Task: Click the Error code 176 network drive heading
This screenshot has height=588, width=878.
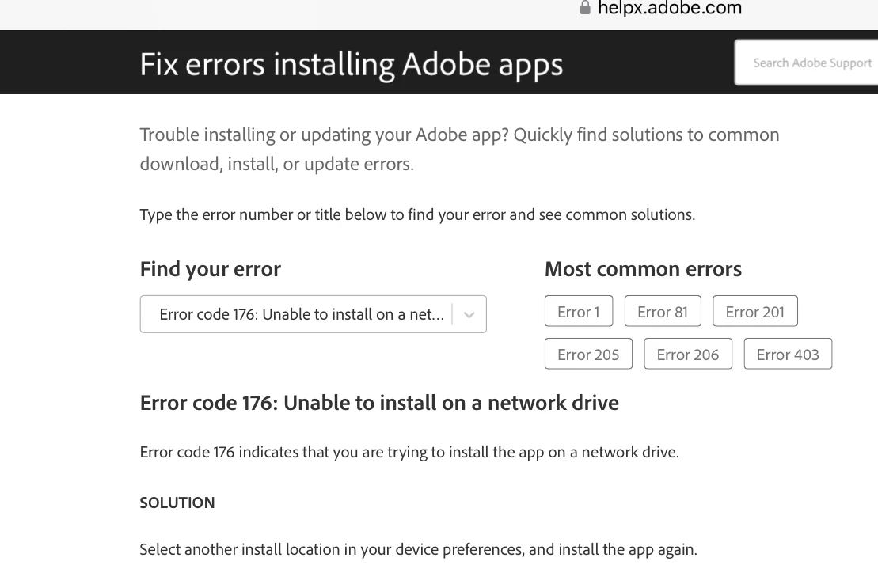Action: (379, 403)
